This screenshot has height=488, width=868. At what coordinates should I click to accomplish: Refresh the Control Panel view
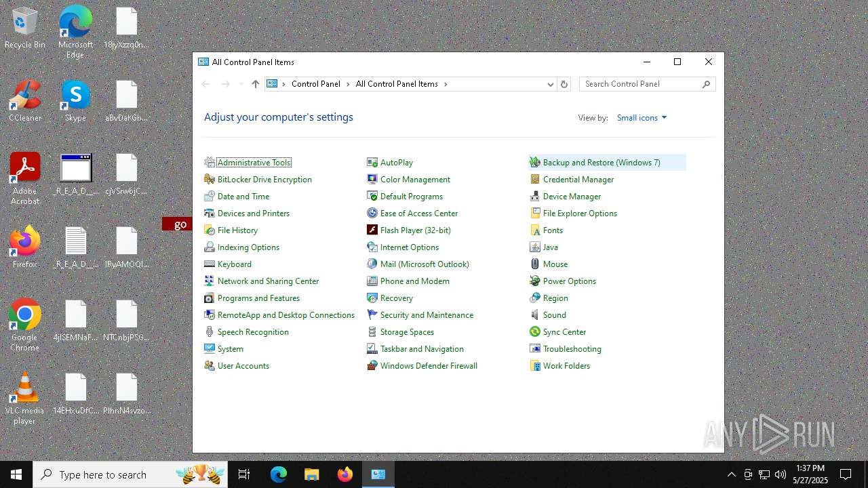[564, 84]
